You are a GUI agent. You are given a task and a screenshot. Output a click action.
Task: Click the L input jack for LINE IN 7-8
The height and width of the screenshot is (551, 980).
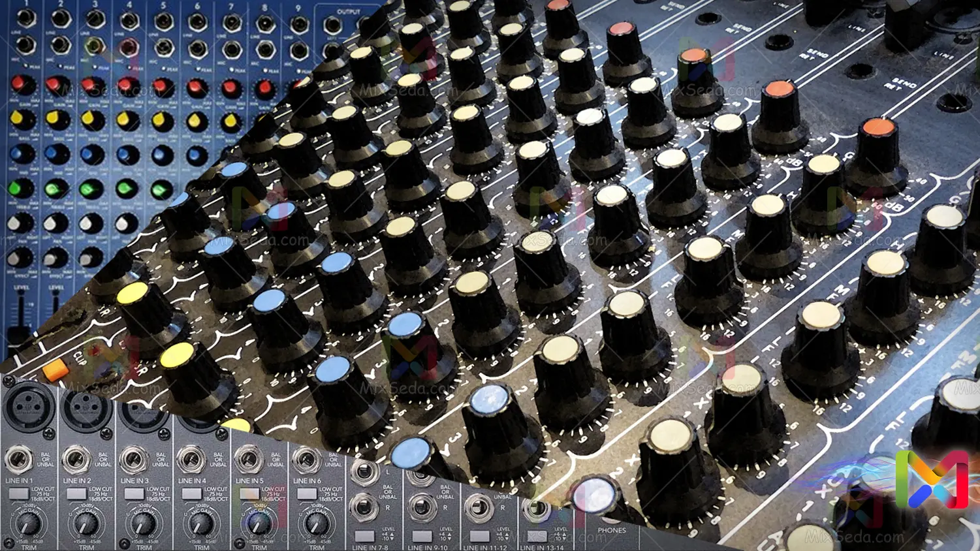click(363, 472)
